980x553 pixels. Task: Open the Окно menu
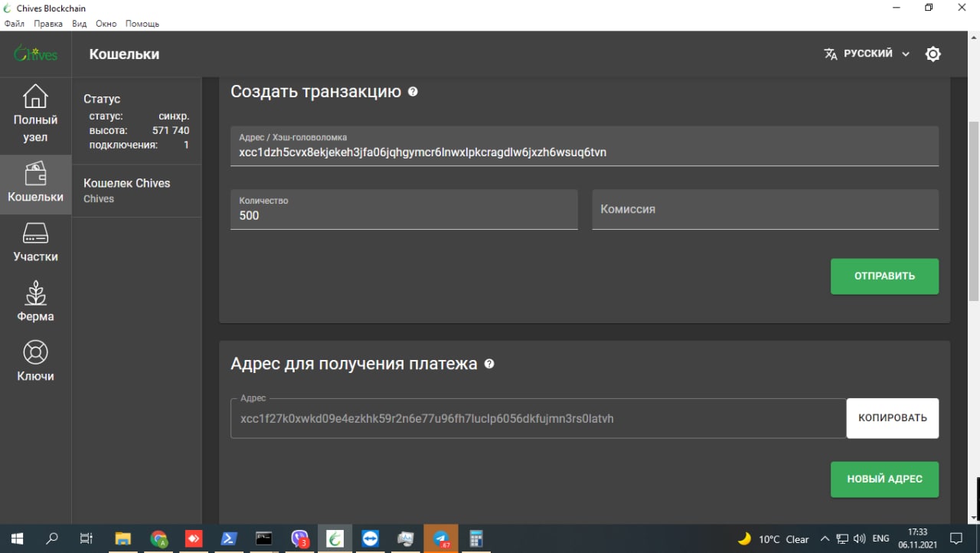click(x=106, y=24)
